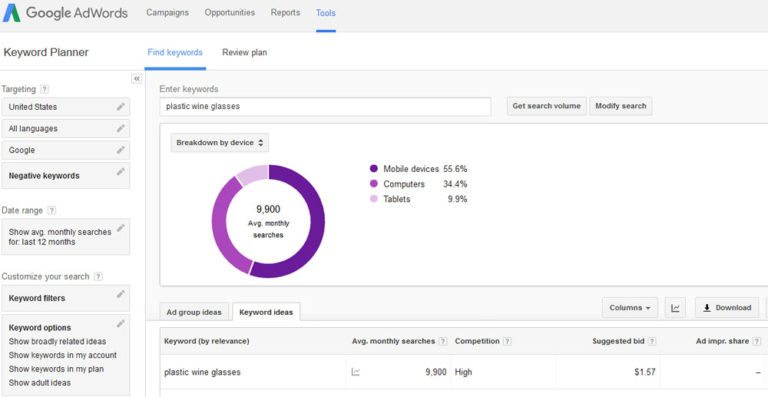Edit the United States location targeting pencil
This screenshot has height=397, width=768.
[120, 106]
